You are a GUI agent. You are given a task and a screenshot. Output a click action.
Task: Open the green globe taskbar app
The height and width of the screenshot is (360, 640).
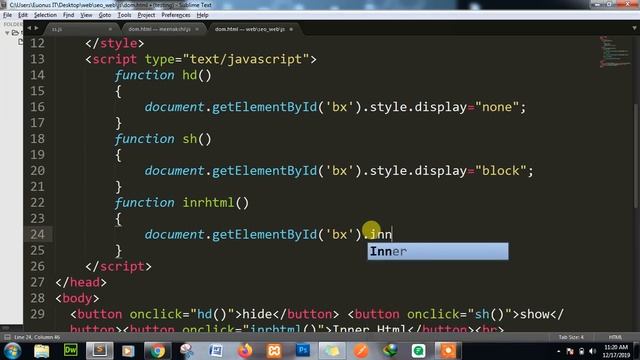390,351
